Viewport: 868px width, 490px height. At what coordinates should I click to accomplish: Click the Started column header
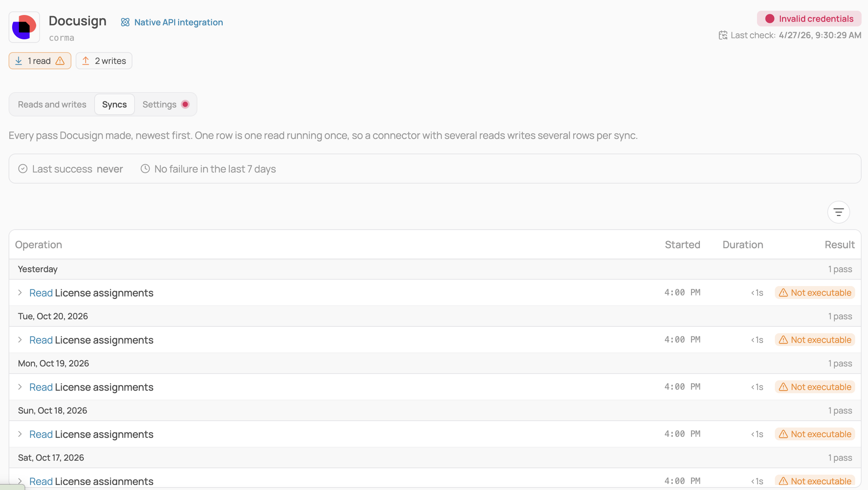click(x=682, y=245)
